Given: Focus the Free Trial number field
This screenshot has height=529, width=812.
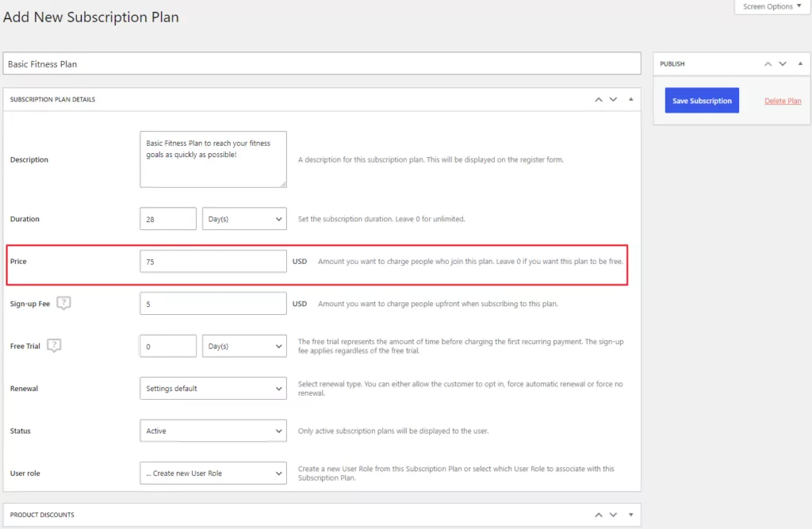Looking at the screenshot, I should pyautogui.click(x=168, y=346).
